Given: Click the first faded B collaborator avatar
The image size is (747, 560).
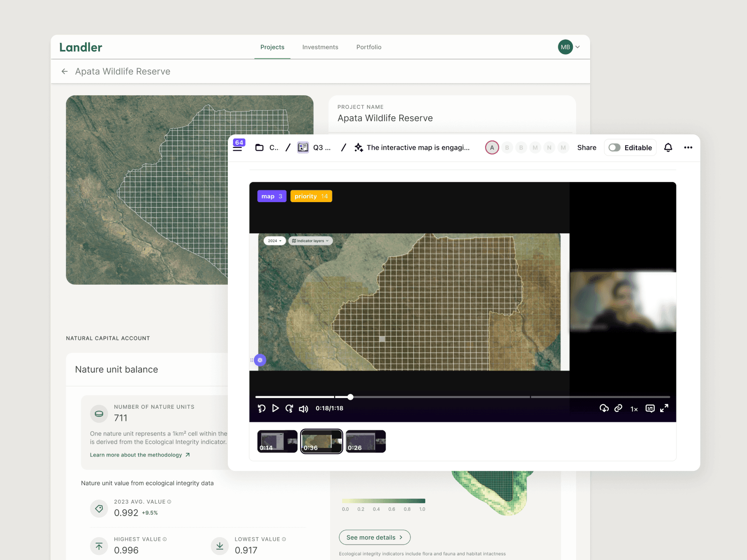Looking at the screenshot, I should click(507, 147).
